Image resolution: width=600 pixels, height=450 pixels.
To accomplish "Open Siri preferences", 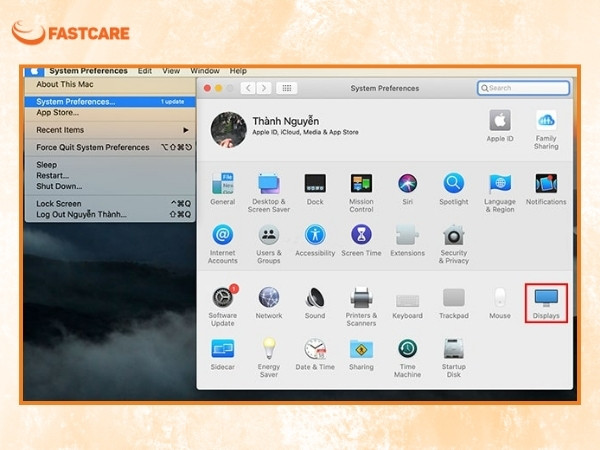I will [x=408, y=189].
